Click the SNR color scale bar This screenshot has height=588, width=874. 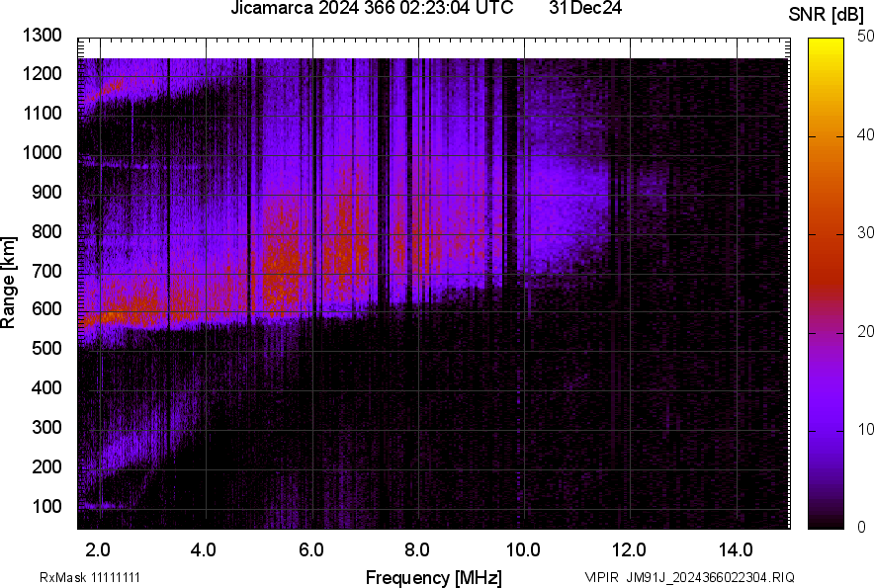(x=827, y=284)
